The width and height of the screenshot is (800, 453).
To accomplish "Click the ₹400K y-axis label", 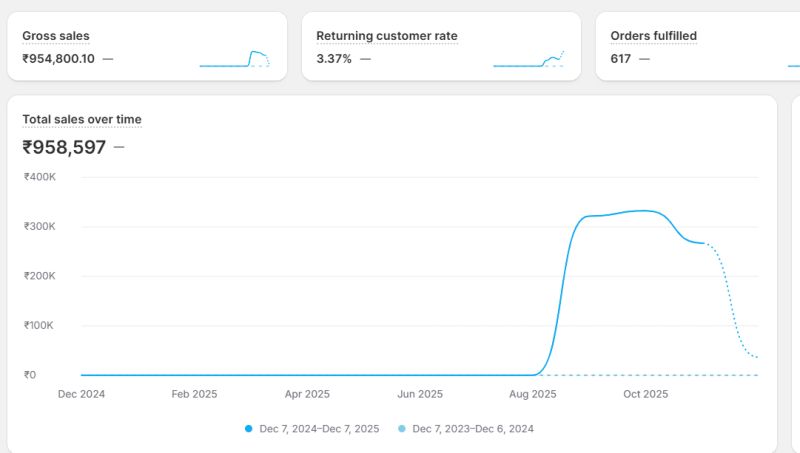I will 40,177.
